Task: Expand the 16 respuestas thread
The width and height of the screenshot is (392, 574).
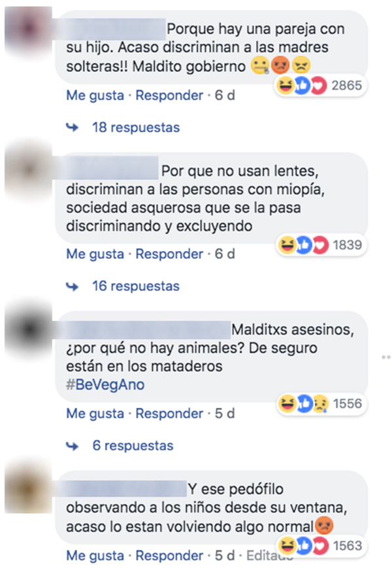Action: click(136, 286)
